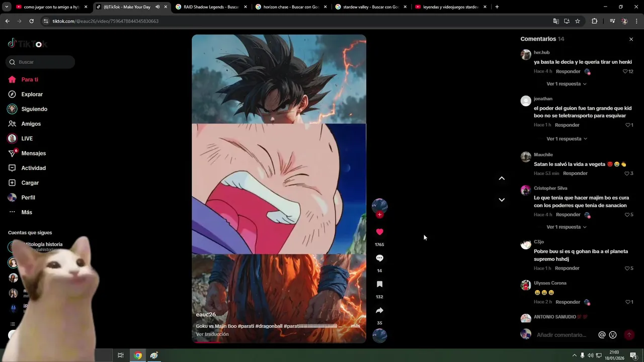Switch to the como jugar con tu amigo tab
Viewport: 644px width, 362px height.
[x=52, y=7]
